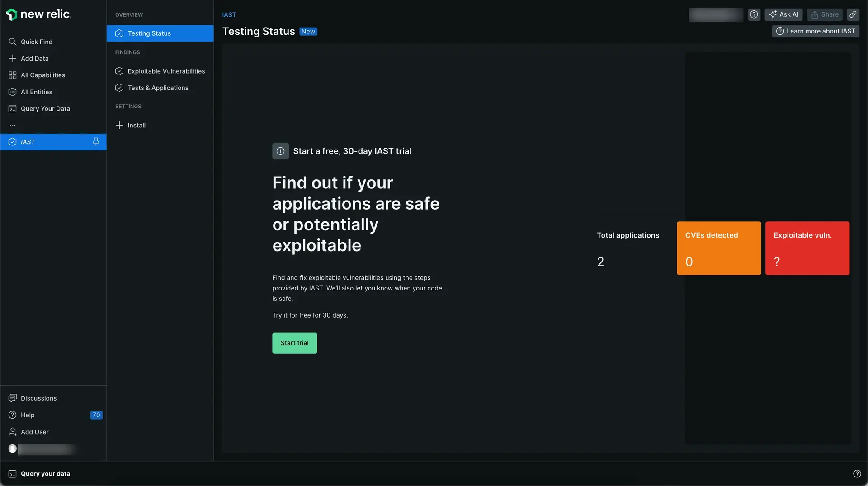Open Ask AI assistant
Screen dimensions: 868x486
click(783, 14)
